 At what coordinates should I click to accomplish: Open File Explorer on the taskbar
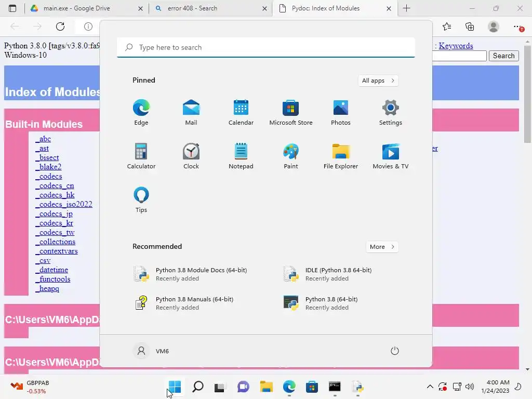(x=267, y=387)
